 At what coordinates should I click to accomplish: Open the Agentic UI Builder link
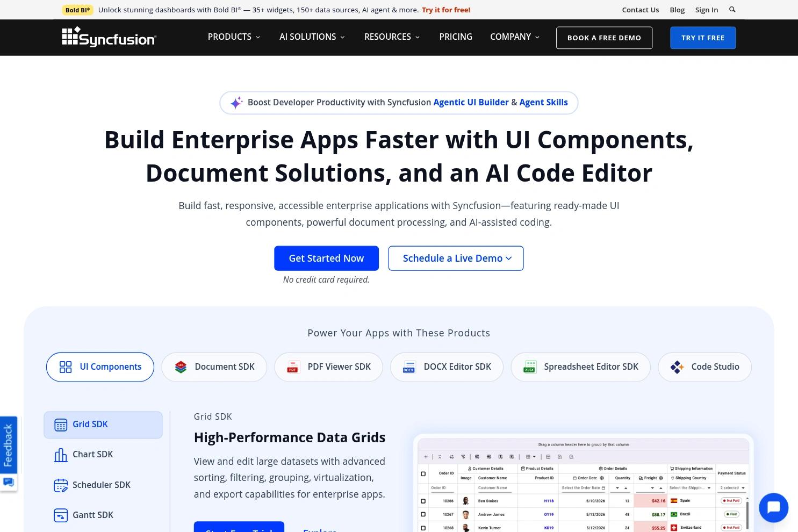(471, 103)
